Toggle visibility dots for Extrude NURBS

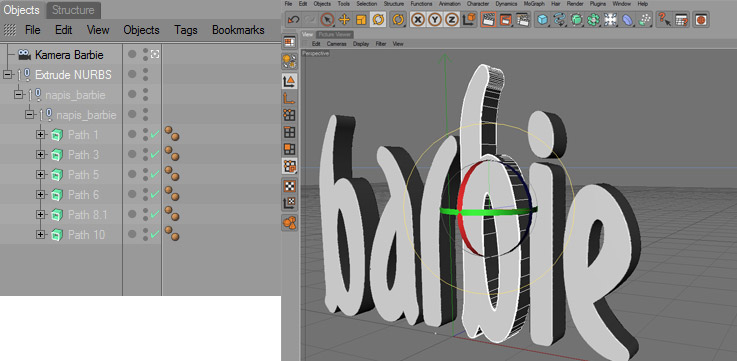[145, 74]
